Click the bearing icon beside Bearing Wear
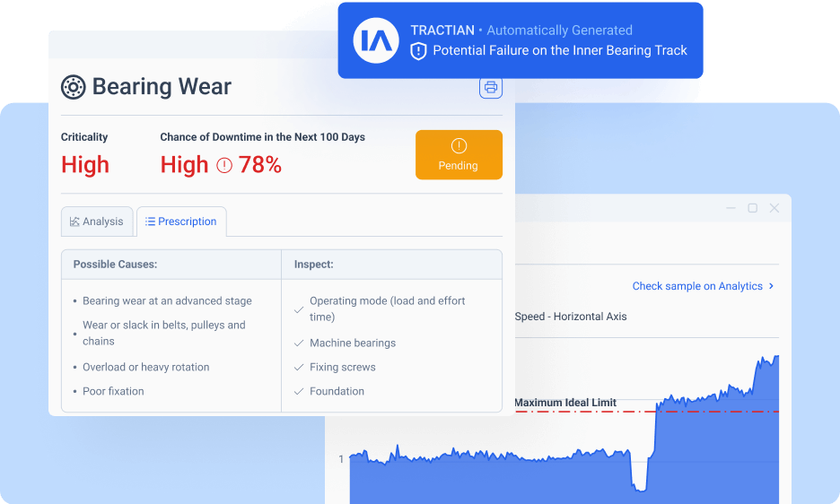The width and height of the screenshot is (840, 504). (x=73, y=87)
